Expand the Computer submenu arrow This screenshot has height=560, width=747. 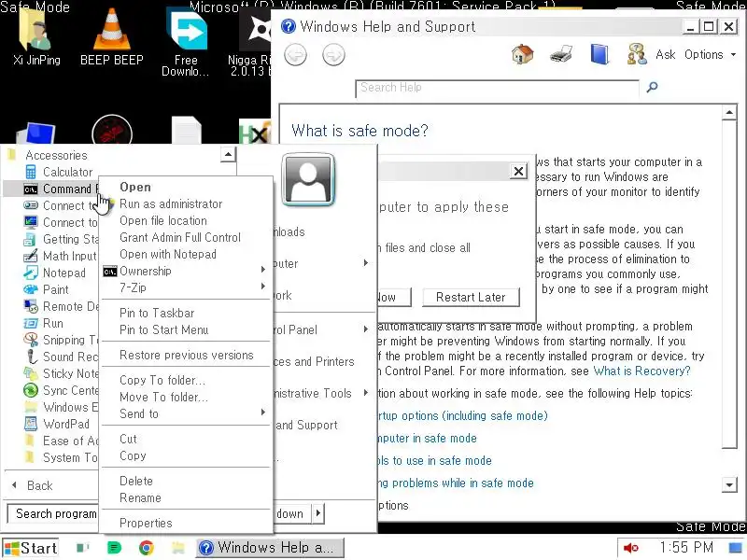365,263
